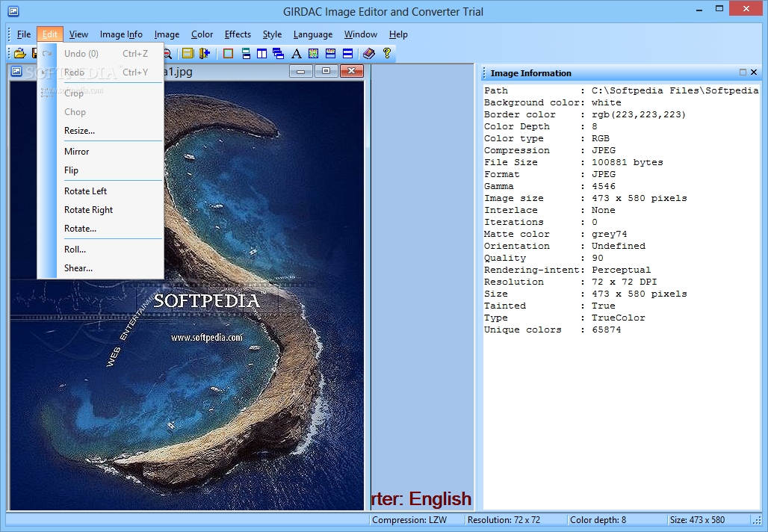Open the Language menu
The height and width of the screenshot is (532, 768).
tap(312, 34)
